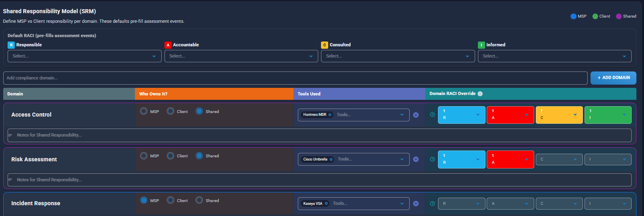Click the Incident Response domain name
The height and width of the screenshot is (216, 644).
36,203
